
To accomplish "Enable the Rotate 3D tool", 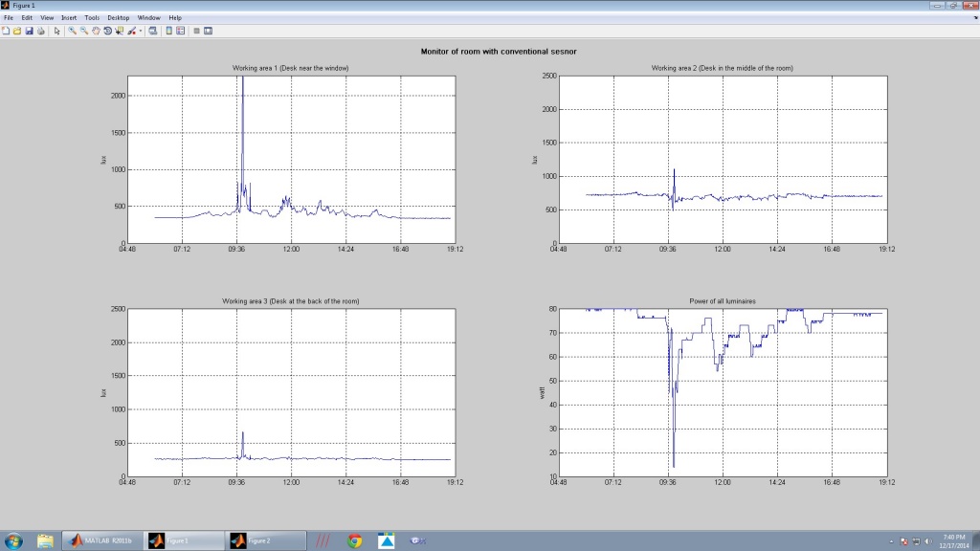I will pyautogui.click(x=107, y=31).
